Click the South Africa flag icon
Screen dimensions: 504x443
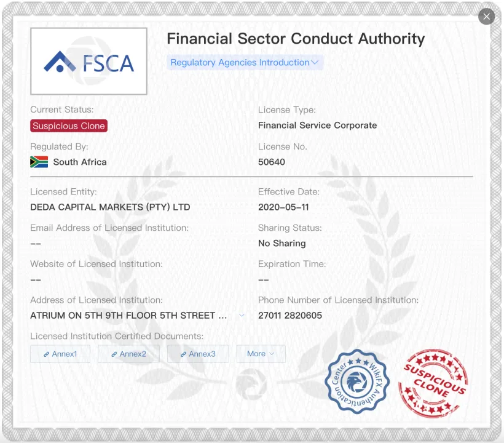click(x=39, y=162)
